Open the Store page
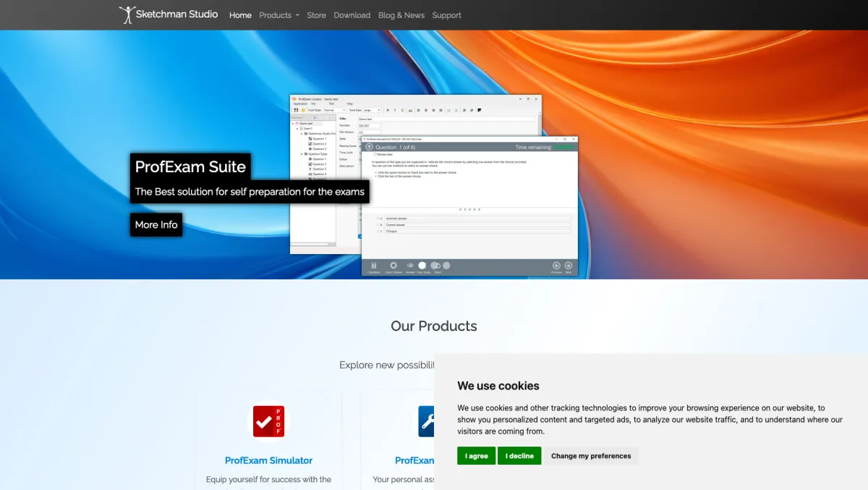Image resolution: width=868 pixels, height=490 pixels. click(316, 15)
